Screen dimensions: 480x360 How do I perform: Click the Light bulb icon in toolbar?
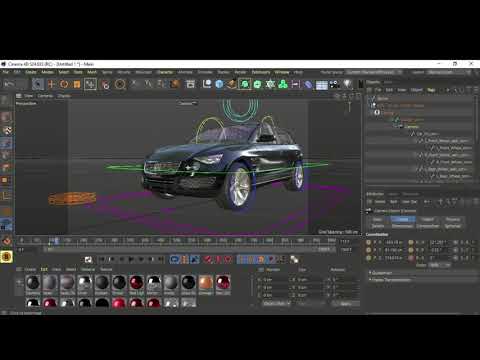347,84
